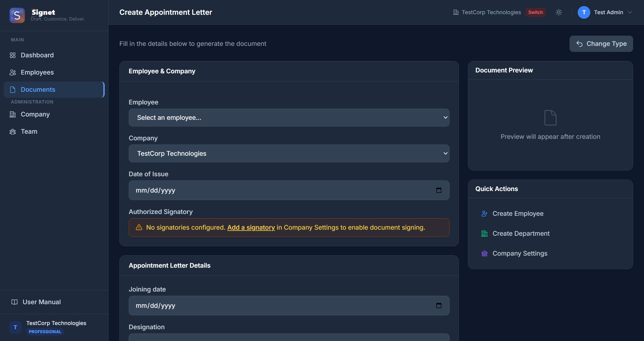Click the Test Admin avatar circle

(584, 12)
